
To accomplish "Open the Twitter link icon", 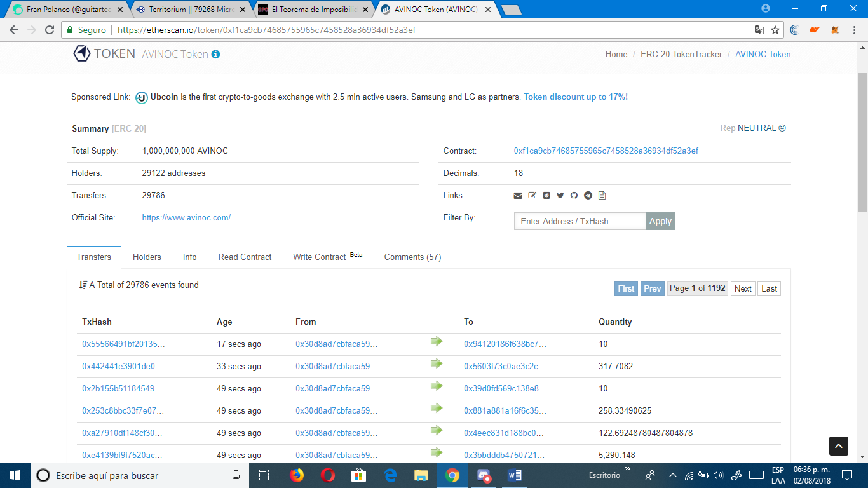I will [x=560, y=196].
